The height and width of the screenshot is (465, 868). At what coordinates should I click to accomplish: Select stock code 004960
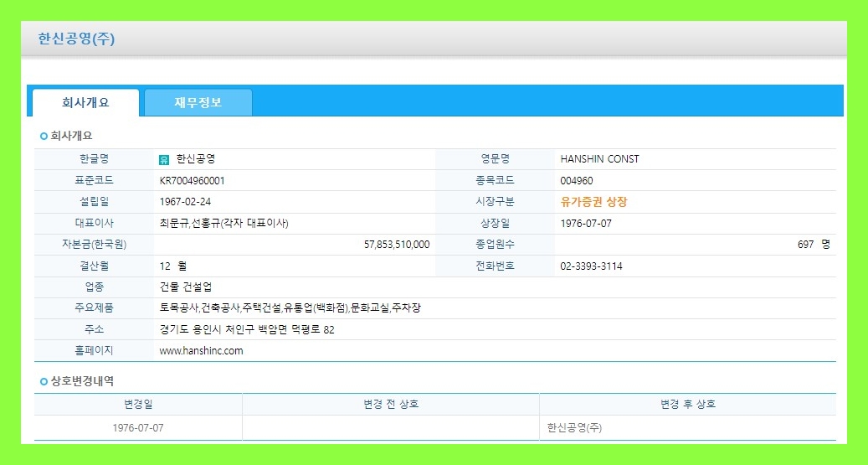(576, 181)
